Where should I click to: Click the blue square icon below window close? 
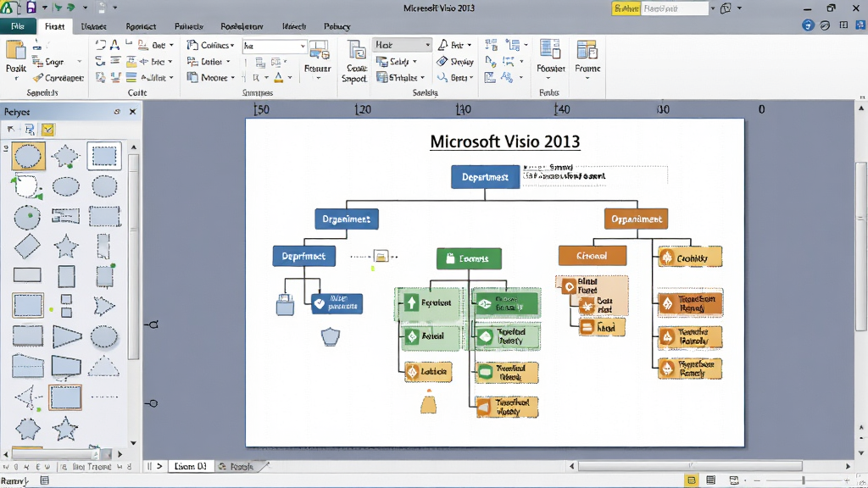click(861, 25)
